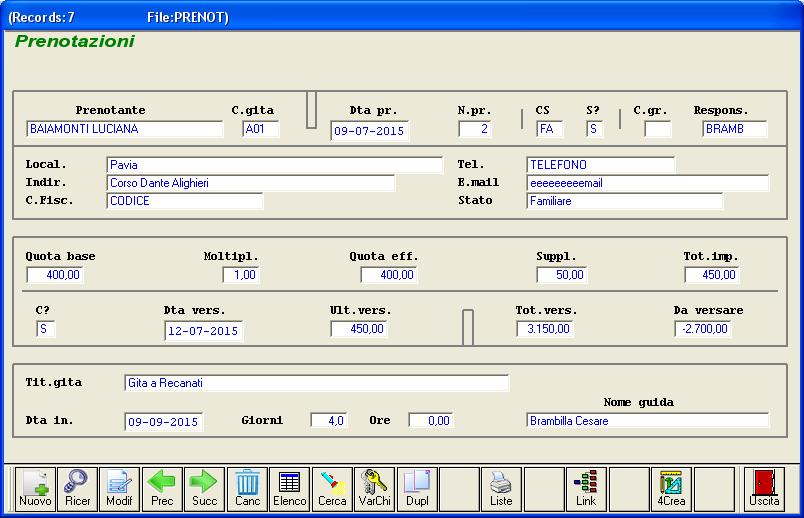
Task: Exit with the Uscita door icon
Action: [764, 489]
